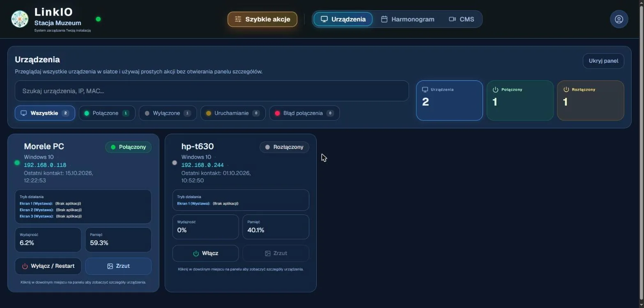Click the LinkIO circular logo

20,19
